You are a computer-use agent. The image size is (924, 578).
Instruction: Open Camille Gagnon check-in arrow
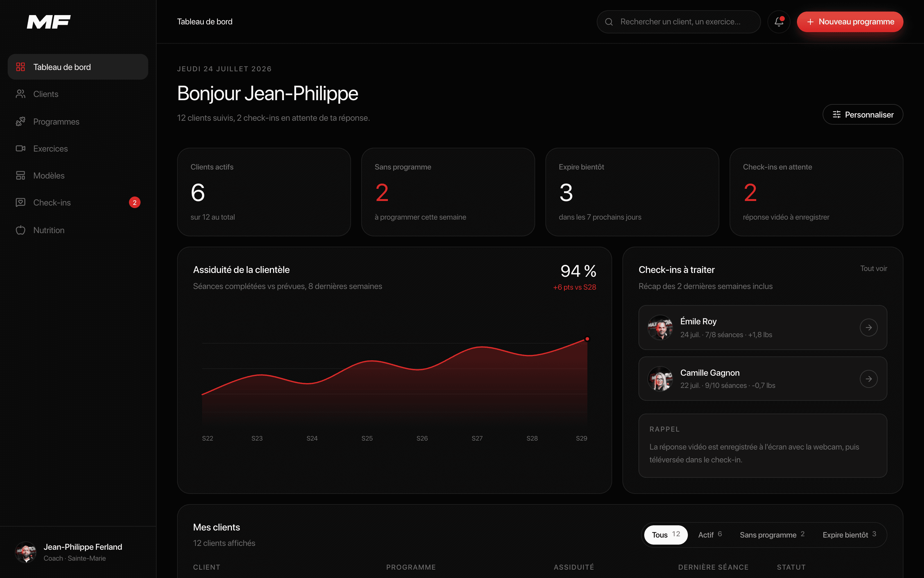coord(868,379)
